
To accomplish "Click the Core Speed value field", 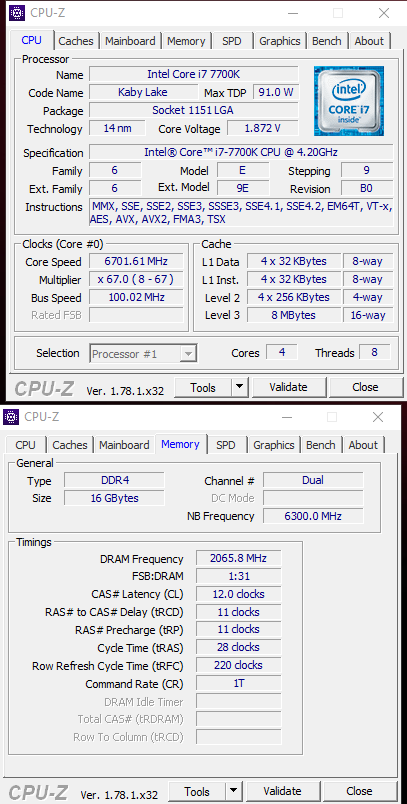I will [136, 262].
